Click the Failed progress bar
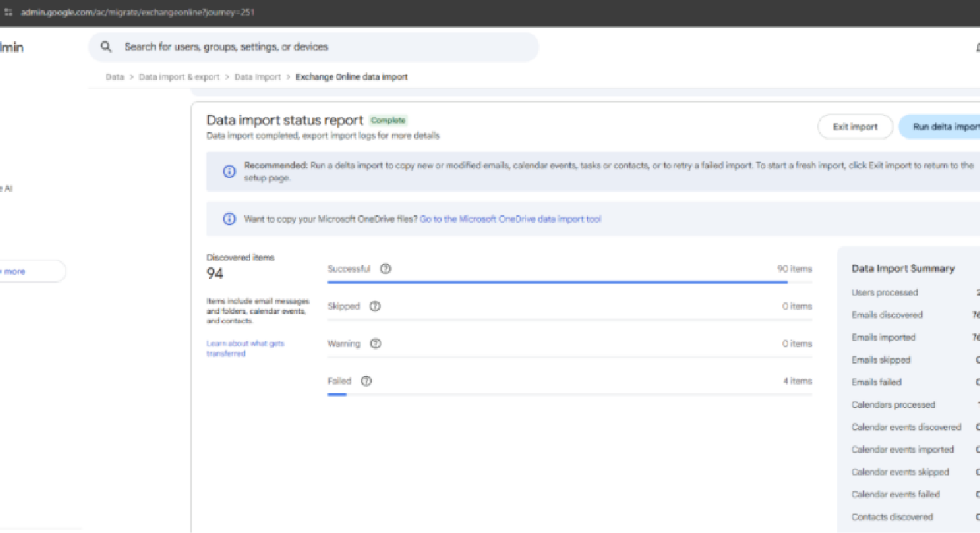Viewport: 980px width, 533px height. click(x=569, y=395)
